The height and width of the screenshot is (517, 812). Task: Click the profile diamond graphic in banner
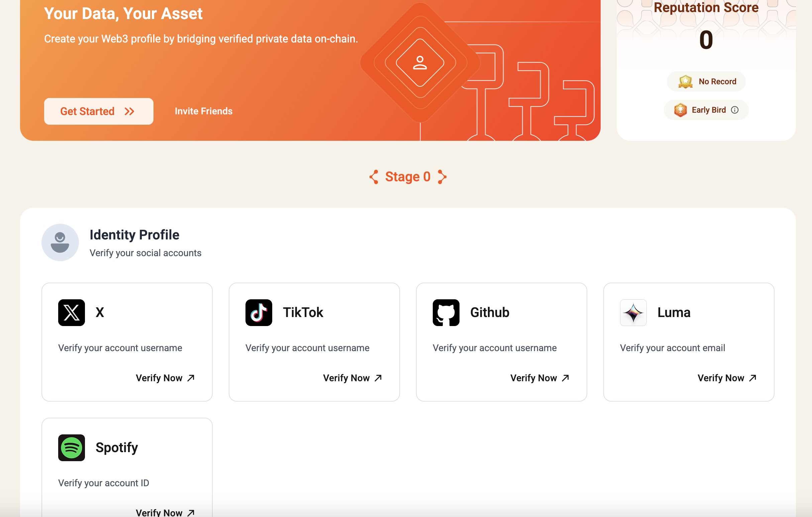pyautogui.click(x=420, y=63)
